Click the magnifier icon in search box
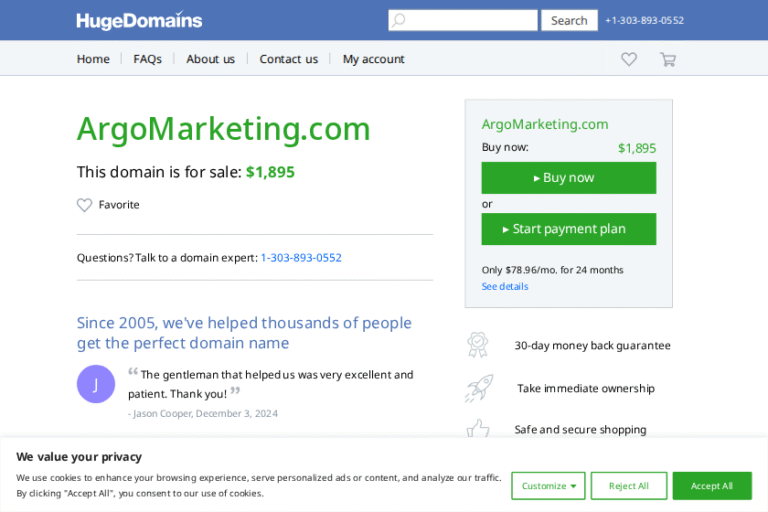768x512 pixels. (399, 20)
